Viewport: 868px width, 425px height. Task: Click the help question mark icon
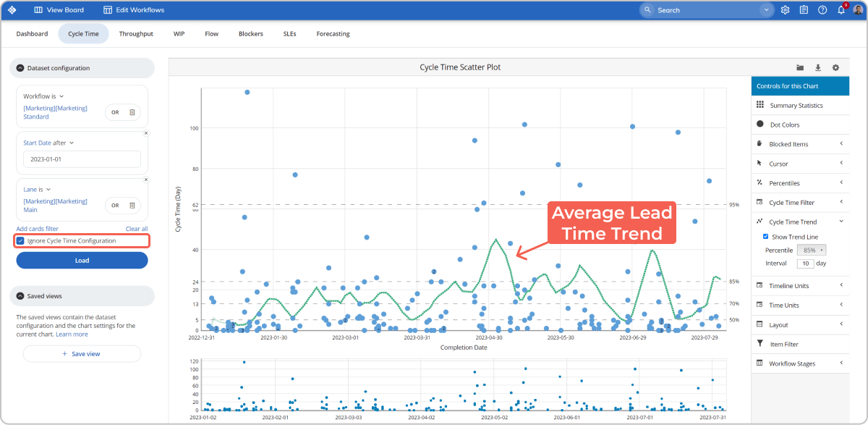822,10
